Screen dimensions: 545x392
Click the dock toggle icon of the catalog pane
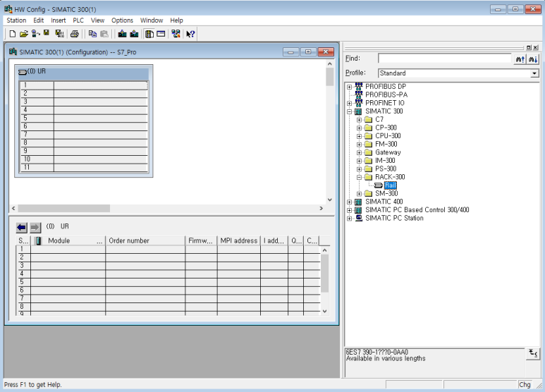(529, 47)
